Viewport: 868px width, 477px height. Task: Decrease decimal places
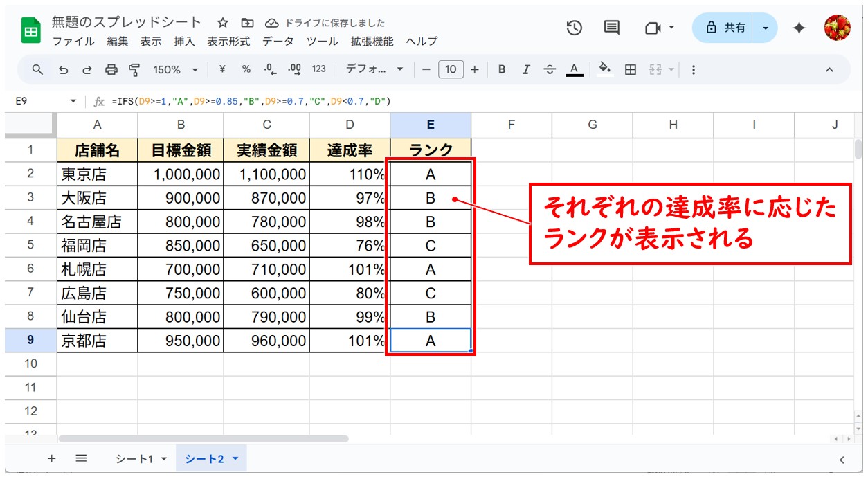(x=270, y=69)
